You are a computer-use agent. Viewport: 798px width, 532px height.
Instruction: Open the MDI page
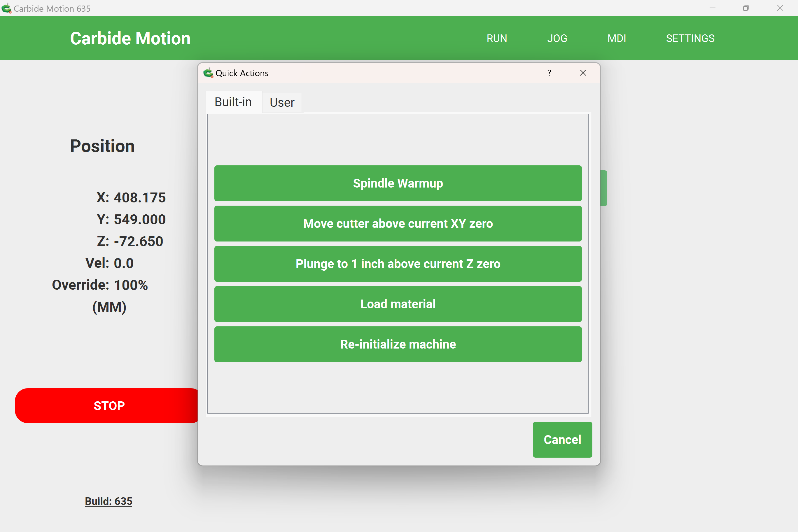pos(617,38)
